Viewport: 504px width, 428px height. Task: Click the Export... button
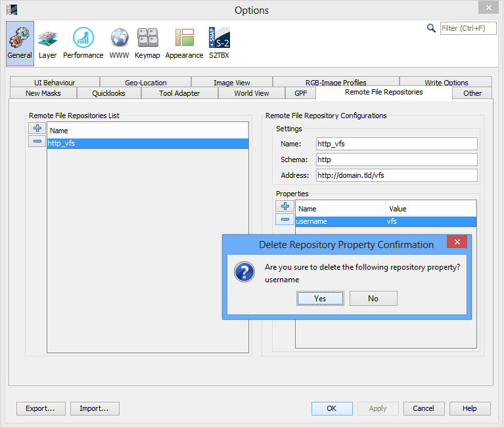click(x=41, y=408)
